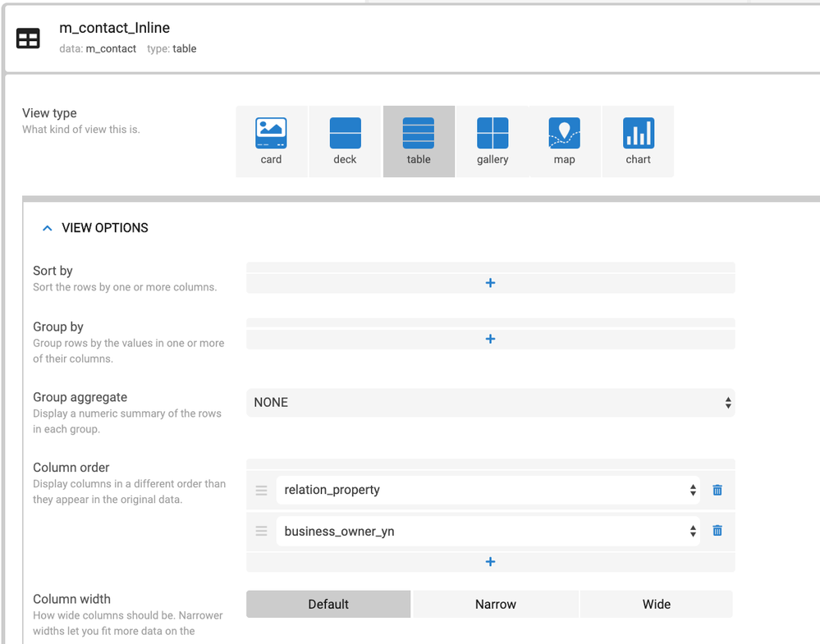This screenshot has height=644, width=820.
Task: Click drag handle of business_owner_yn row
Action: (x=262, y=531)
